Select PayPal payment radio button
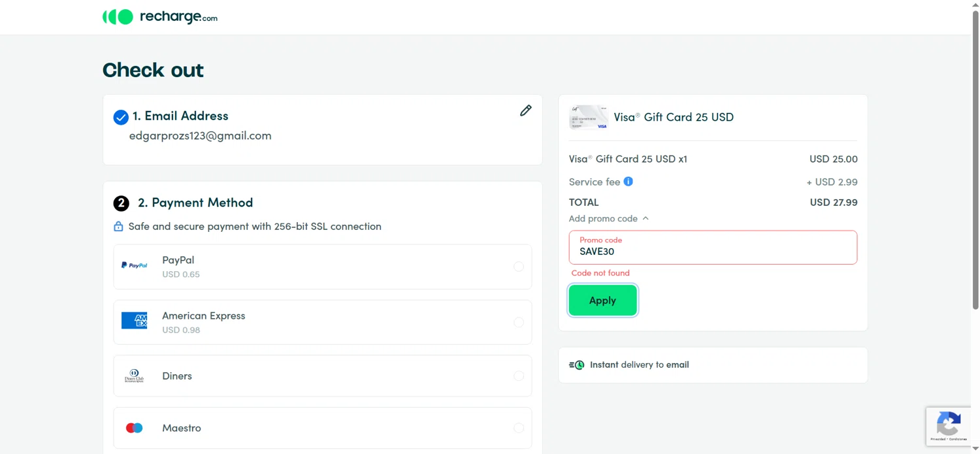 519,267
